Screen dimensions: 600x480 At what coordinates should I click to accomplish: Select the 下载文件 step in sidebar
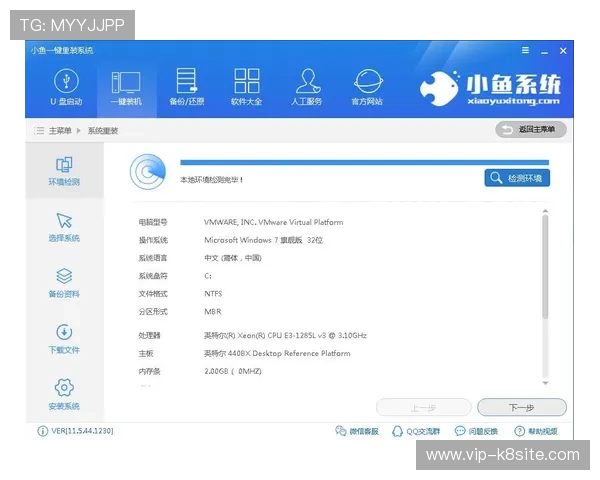64,340
